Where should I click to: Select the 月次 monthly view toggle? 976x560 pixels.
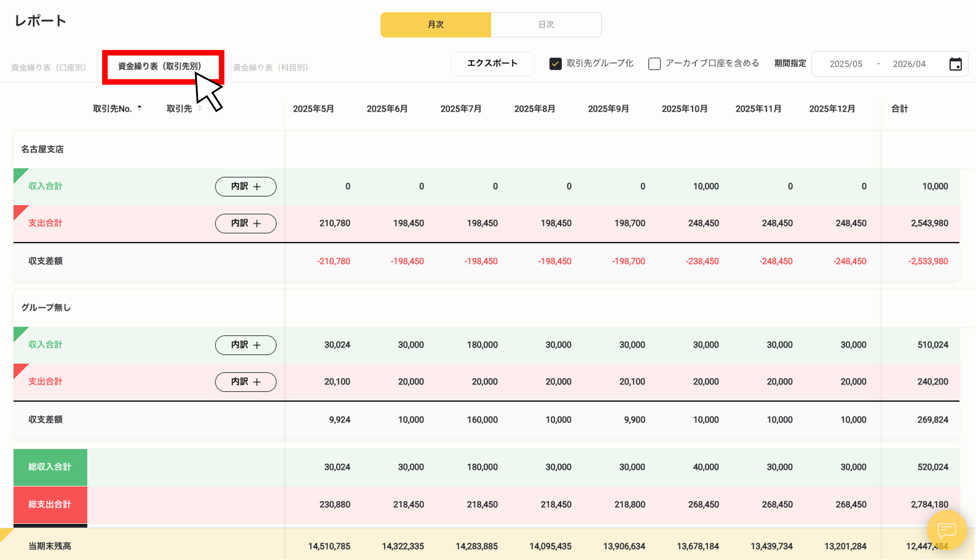click(435, 24)
